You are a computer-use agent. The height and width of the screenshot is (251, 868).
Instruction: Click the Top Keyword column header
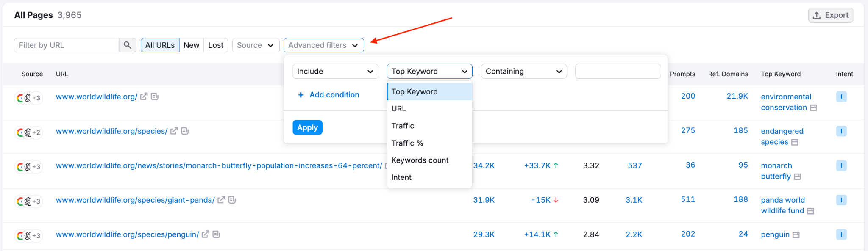tap(781, 74)
